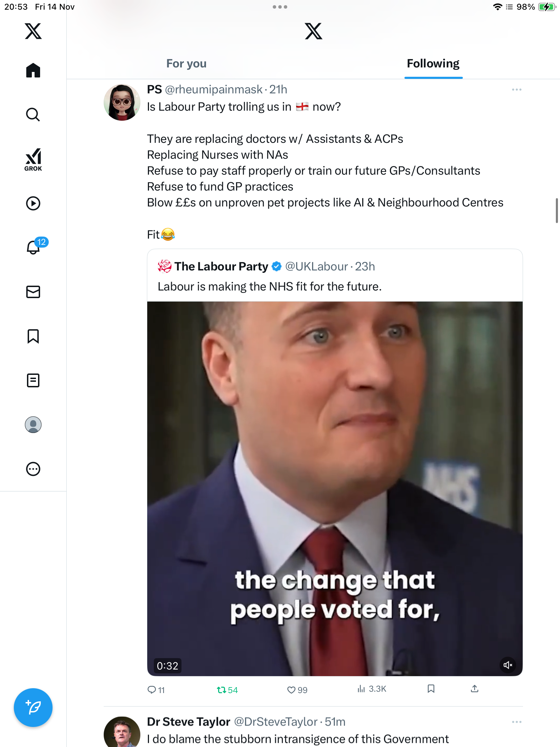Select the Following tab
This screenshot has width=560, height=747.
tap(433, 64)
